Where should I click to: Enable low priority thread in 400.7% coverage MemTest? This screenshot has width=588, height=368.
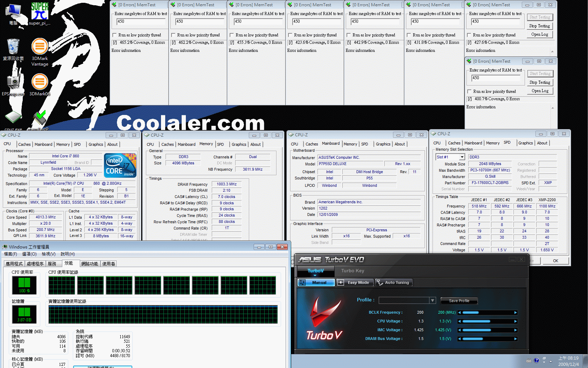pyautogui.click(x=469, y=91)
